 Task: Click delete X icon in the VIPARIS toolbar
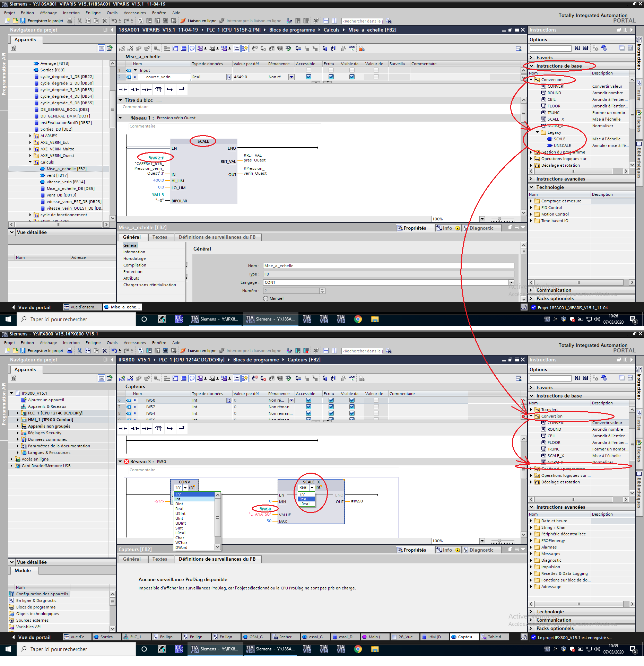click(x=104, y=21)
